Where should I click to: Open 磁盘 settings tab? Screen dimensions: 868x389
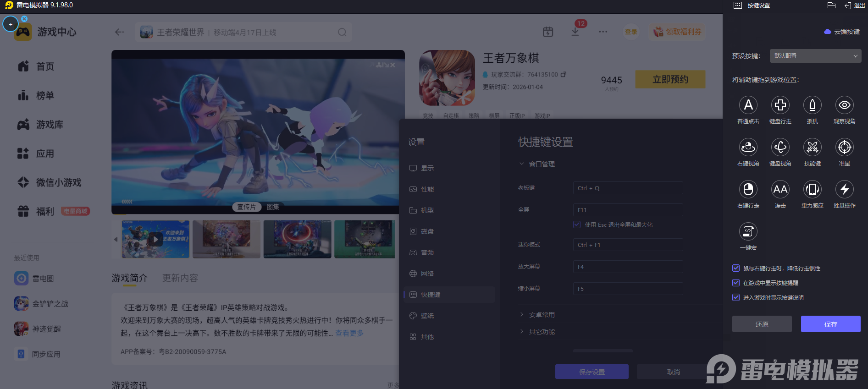(x=449, y=231)
